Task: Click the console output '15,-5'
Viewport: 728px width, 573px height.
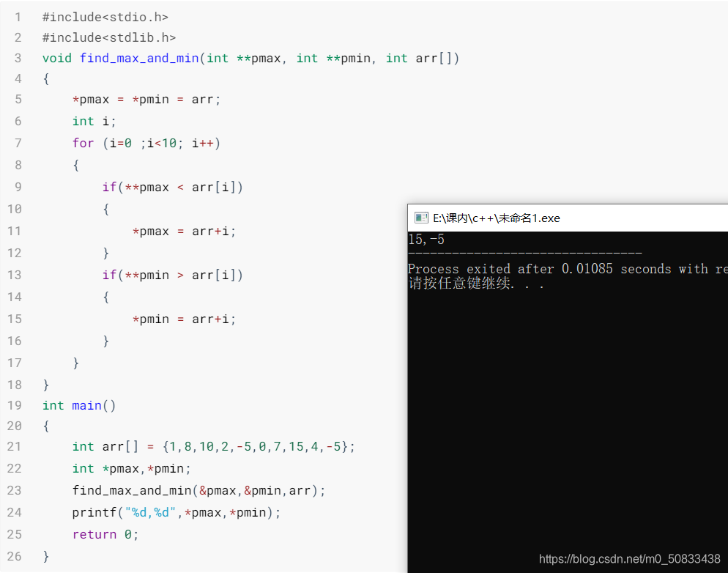Action: coord(426,240)
